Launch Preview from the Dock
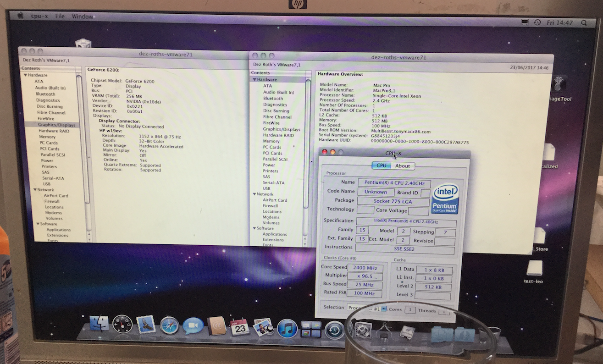Viewport: 603px width, 364px height. (264, 327)
